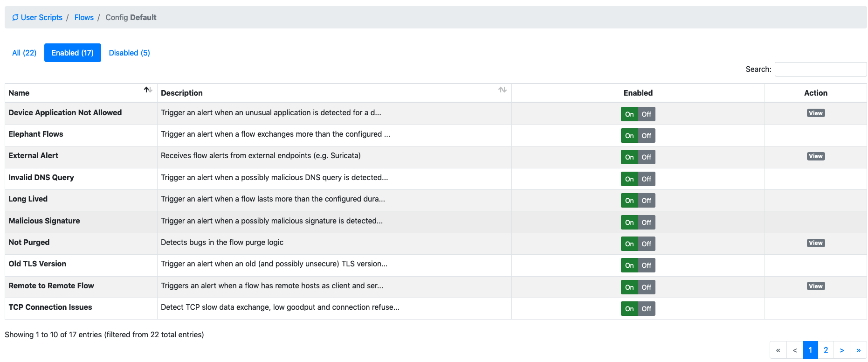Click the Action column header
Screen dimensions: 868x362
coord(816,93)
